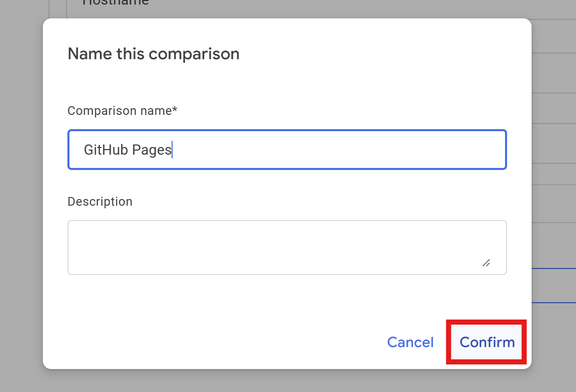The height and width of the screenshot is (392, 576).
Task: Click the dimmed backdrop left of dialog
Action: pyautogui.click(x=21, y=204)
